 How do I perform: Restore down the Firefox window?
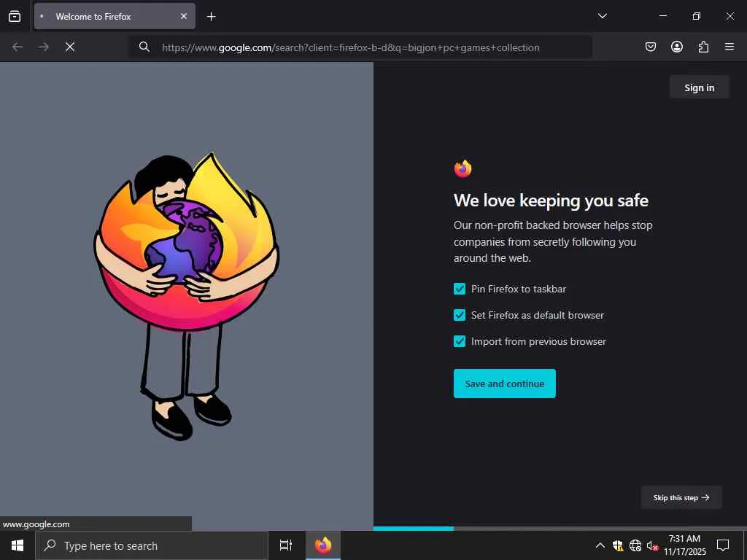[696, 16]
